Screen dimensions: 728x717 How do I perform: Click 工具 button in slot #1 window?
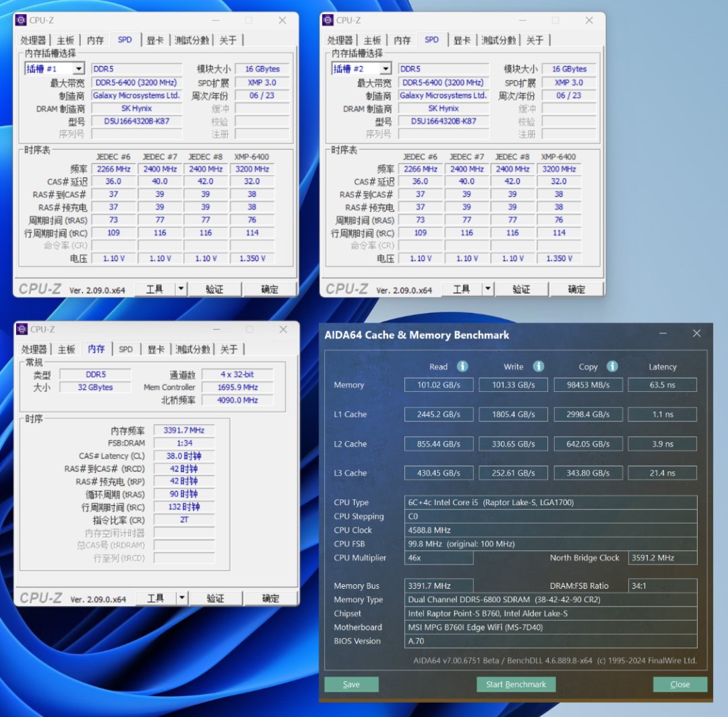(154, 289)
